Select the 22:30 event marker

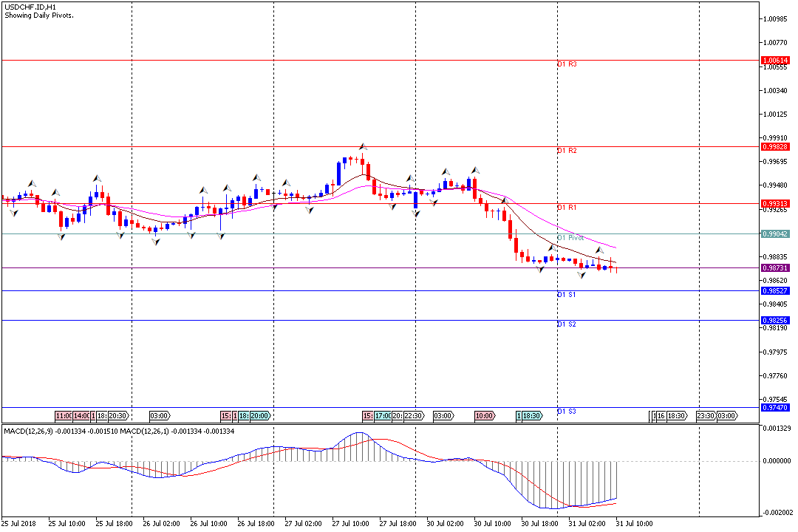(x=415, y=416)
